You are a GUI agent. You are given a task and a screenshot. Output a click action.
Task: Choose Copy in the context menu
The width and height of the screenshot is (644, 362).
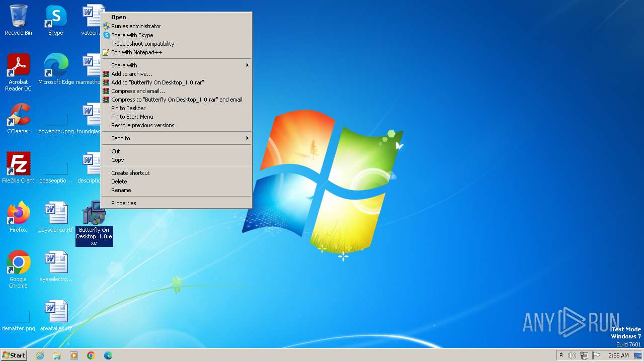(177, 160)
